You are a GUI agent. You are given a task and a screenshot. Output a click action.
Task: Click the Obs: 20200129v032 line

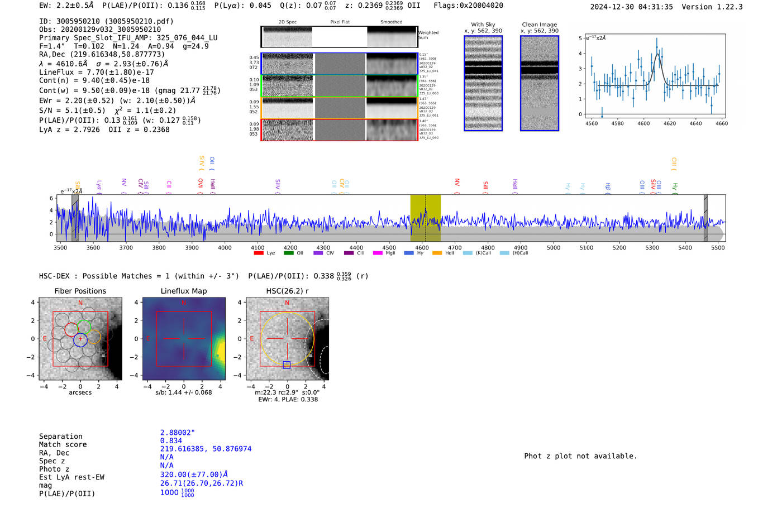(x=100, y=30)
